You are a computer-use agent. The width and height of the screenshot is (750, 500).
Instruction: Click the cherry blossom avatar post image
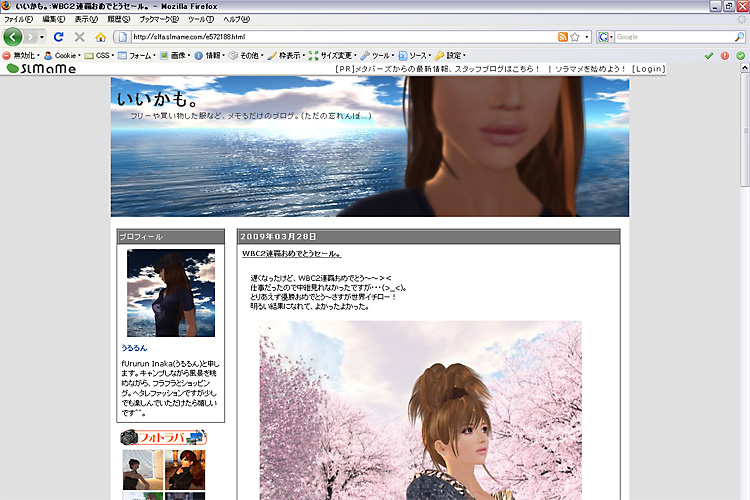tap(420, 411)
